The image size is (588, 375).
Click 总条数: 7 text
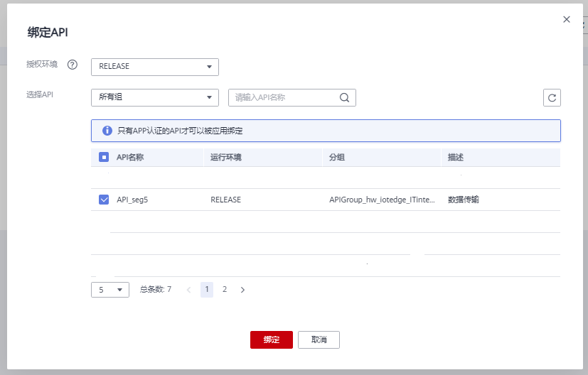pyautogui.click(x=156, y=289)
